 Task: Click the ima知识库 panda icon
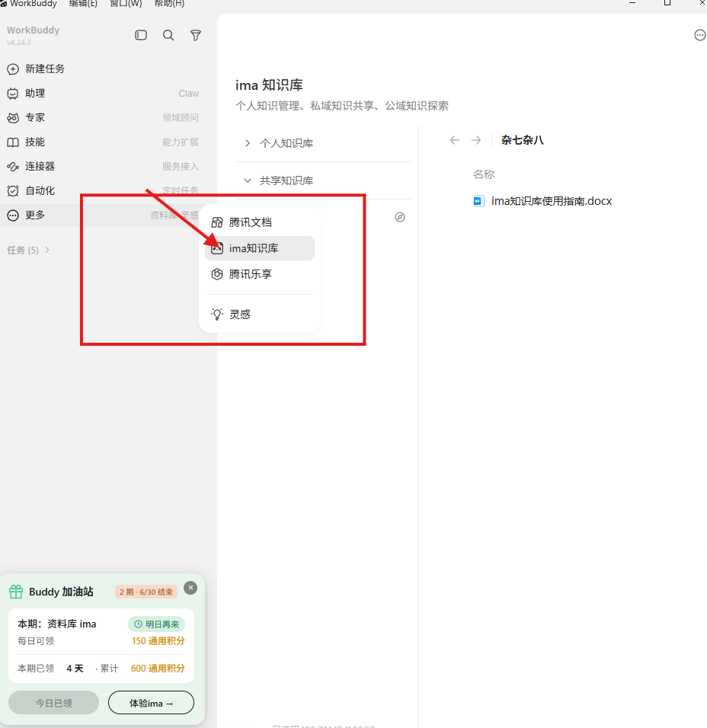217,248
